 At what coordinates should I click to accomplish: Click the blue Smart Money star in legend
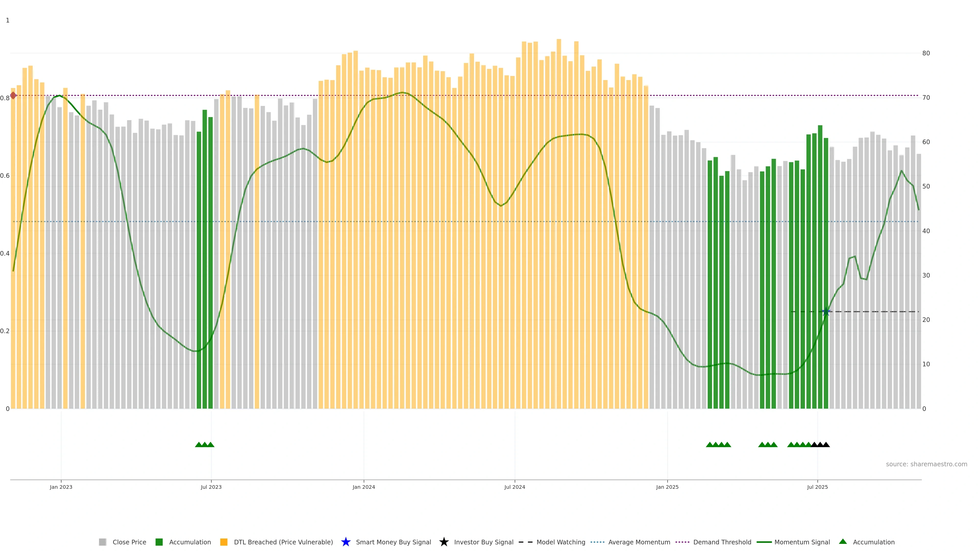346,542
